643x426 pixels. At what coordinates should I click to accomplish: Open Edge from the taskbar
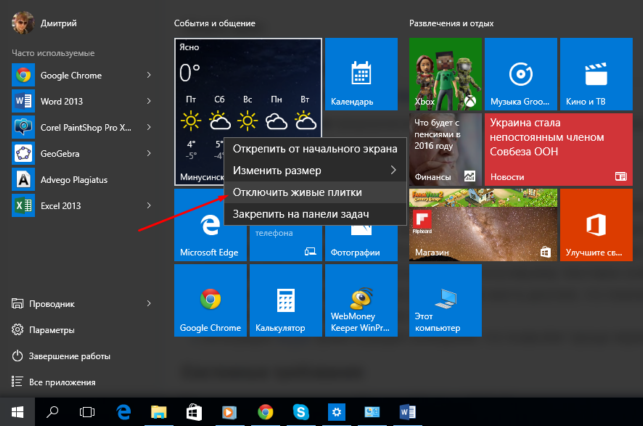pos(123,412)
